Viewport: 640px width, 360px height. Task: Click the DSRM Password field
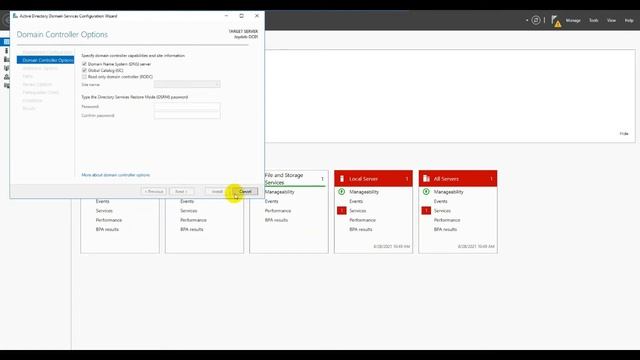click(187, 107)
